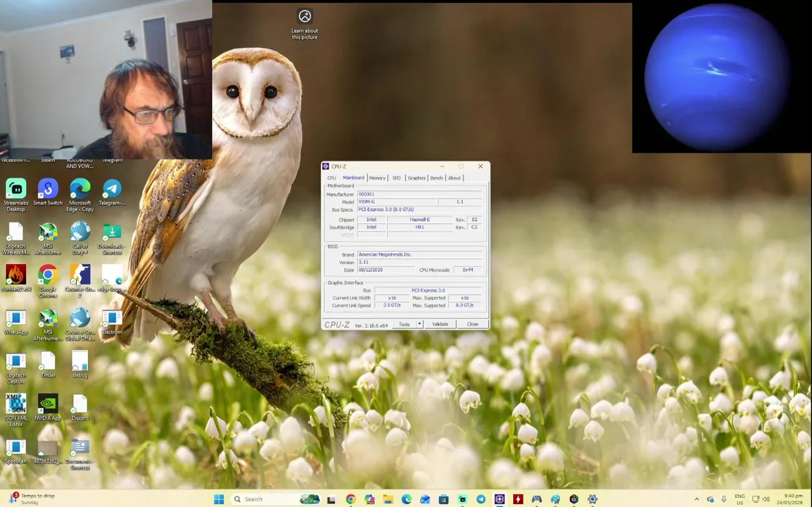Select the Logitech Capture desktop icon
The width and height of the screenshot is (812, 507).
[15, 368]
